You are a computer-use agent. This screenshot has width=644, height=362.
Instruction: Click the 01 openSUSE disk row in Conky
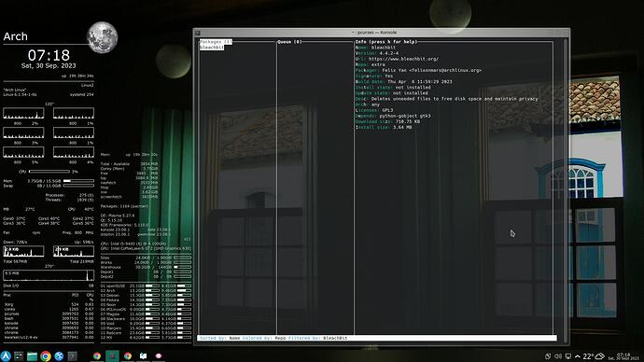[x=146, y=286]
